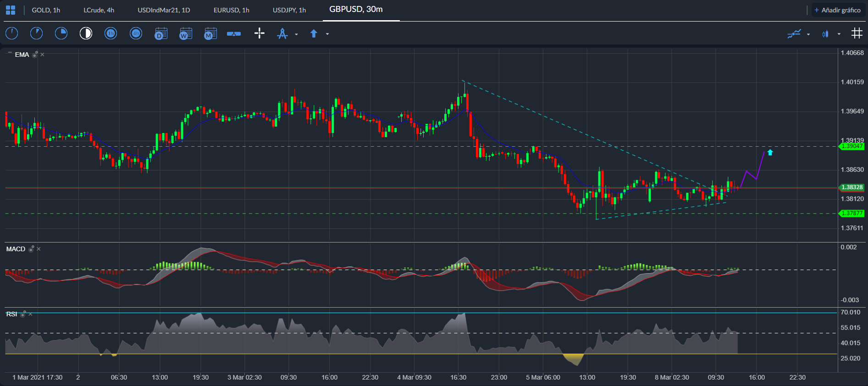The height and width of the screenshot is (386, 868).
Task: Switch to the USDJPY, 1h tab
Action: (x=289, y=10)
